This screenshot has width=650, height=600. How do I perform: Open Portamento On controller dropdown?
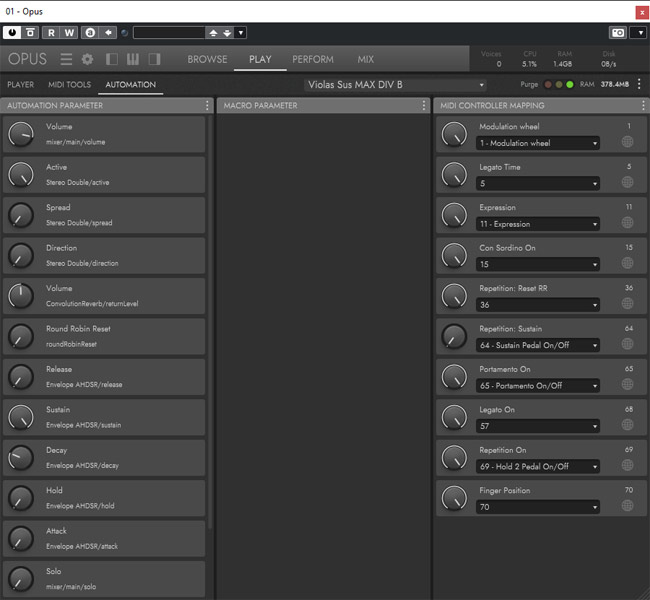coord(538,385)
